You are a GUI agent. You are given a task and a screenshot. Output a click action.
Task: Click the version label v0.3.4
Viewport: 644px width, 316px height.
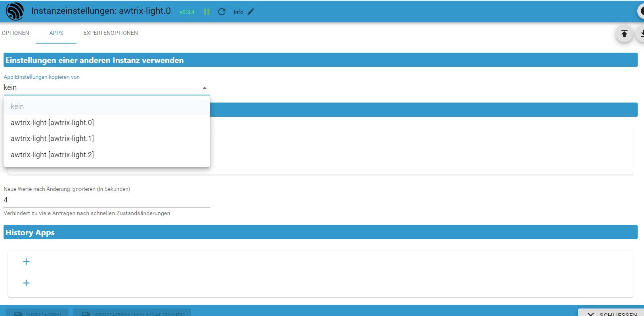pyautogui.click(x=187, y=12)
